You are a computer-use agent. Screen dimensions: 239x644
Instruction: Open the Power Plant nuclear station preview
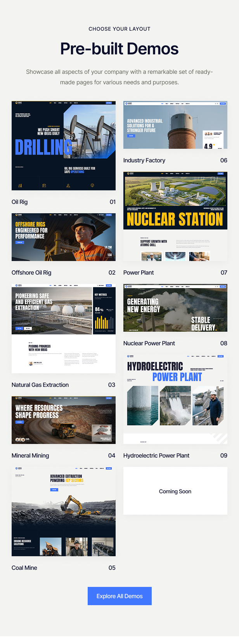pos(175,216)
